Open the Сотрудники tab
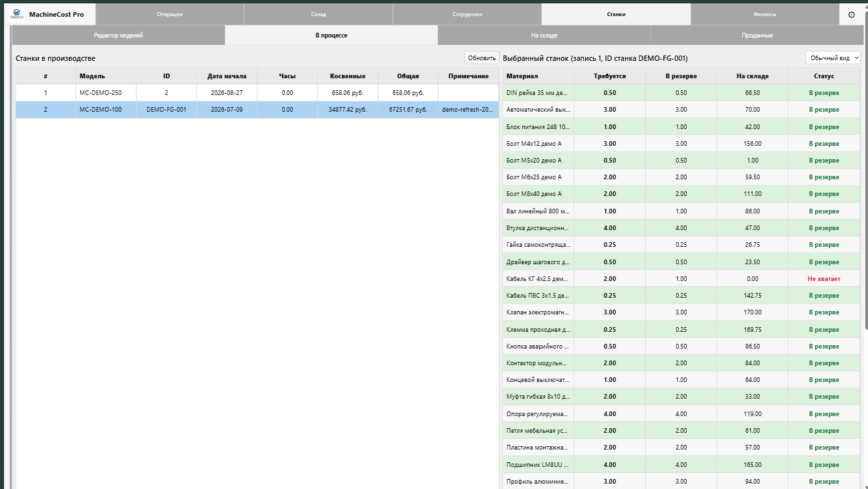 467,14
